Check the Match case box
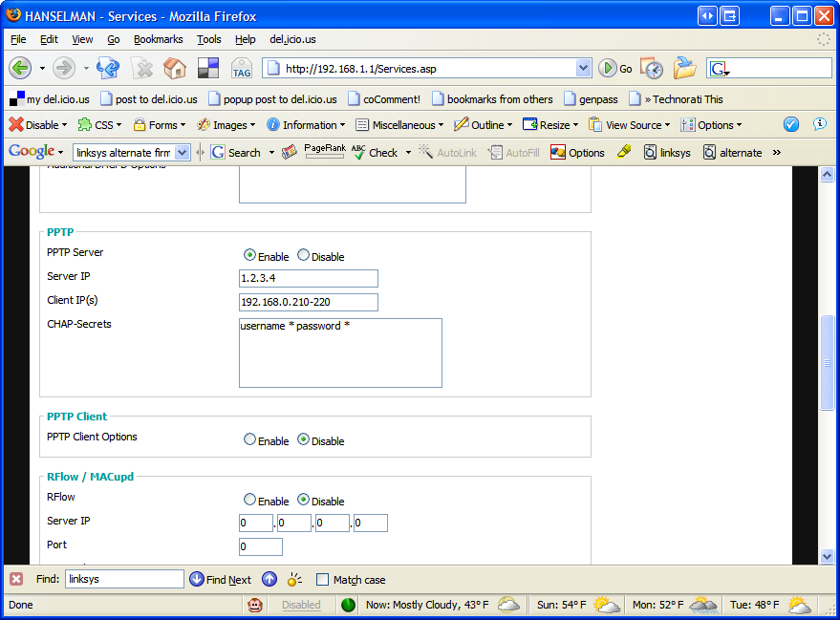Viewport: 840px width, 620px height. tap(322, 579)
